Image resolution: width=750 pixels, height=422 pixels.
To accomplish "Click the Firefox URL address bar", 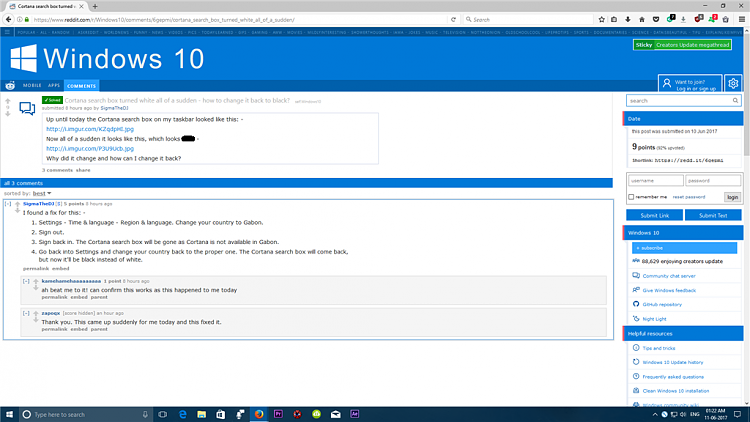I will point(239,20).
